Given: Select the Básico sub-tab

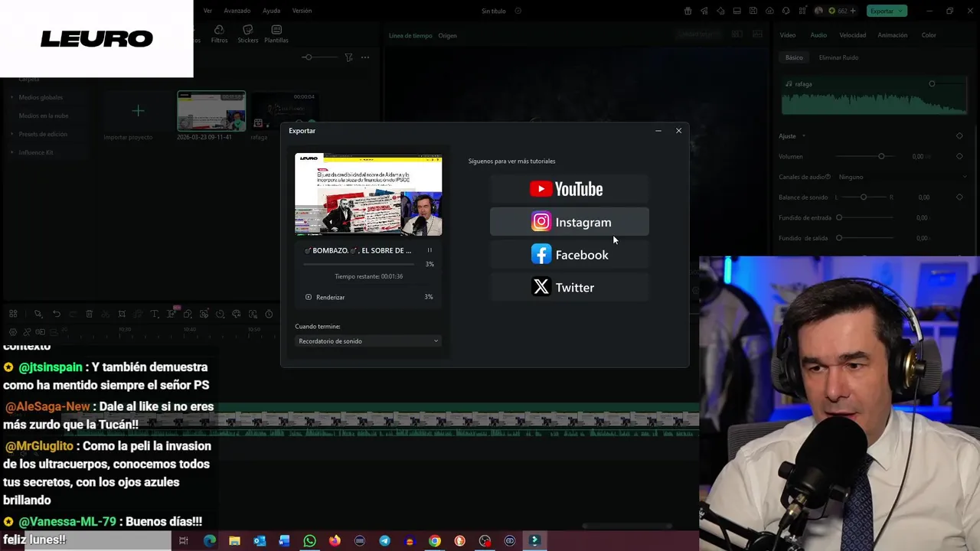Looking at the screenshot, I should point(794,57).
